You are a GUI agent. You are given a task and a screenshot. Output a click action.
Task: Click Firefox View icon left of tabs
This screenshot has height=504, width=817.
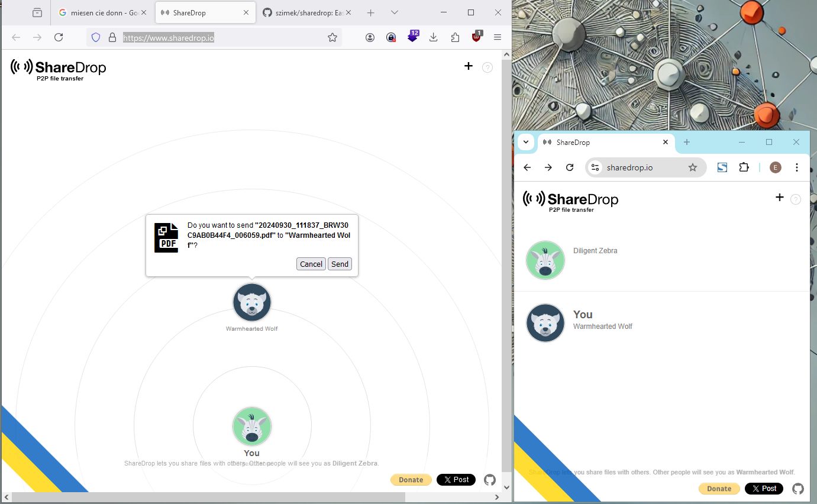click(37, 12)
